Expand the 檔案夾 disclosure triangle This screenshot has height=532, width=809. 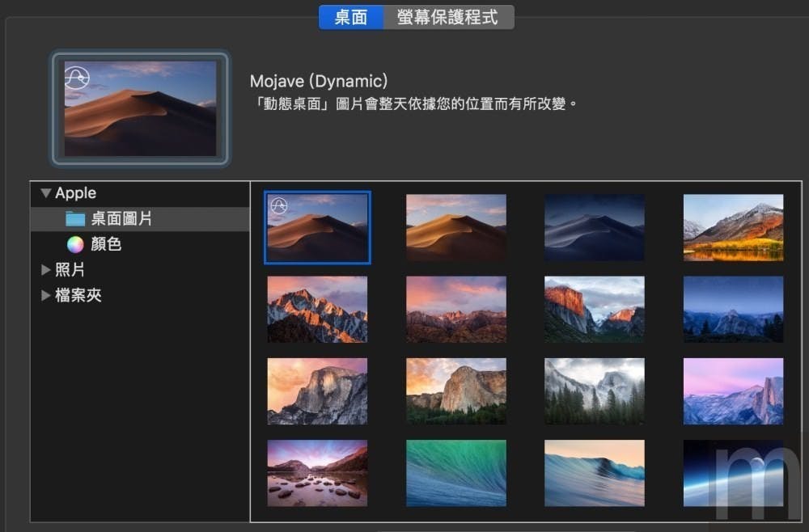[x=46, y=295]
